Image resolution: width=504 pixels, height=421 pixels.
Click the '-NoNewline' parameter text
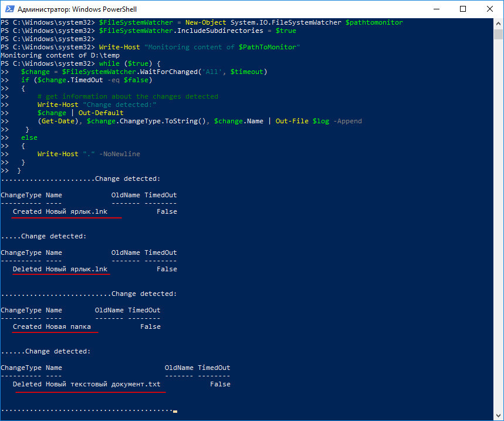click(x=120, y=154)
